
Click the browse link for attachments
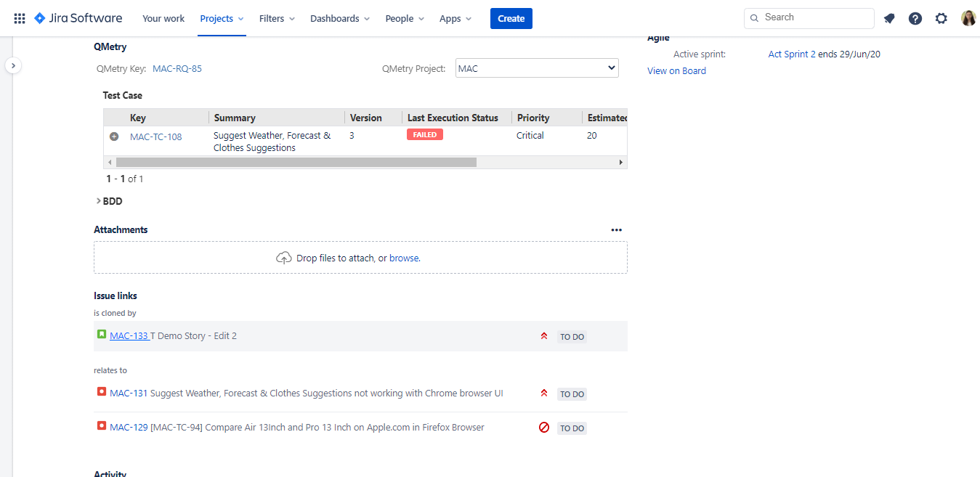click(404, 258)
